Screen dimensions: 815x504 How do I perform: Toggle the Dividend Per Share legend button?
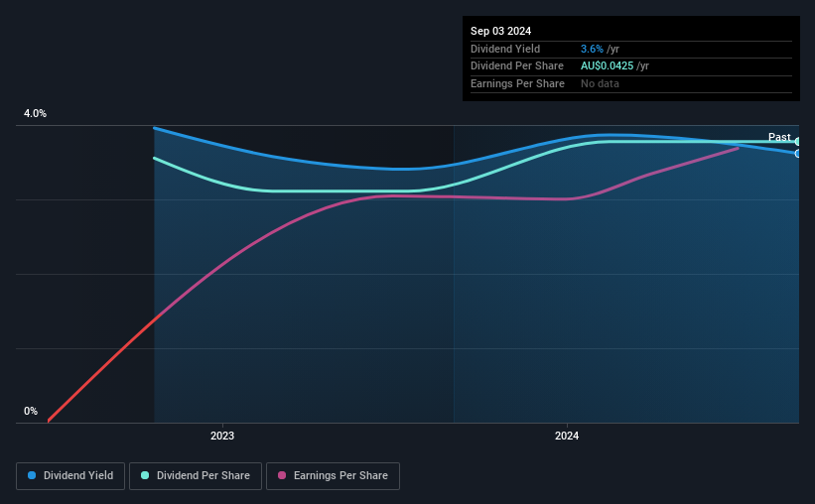click(196, 476)
